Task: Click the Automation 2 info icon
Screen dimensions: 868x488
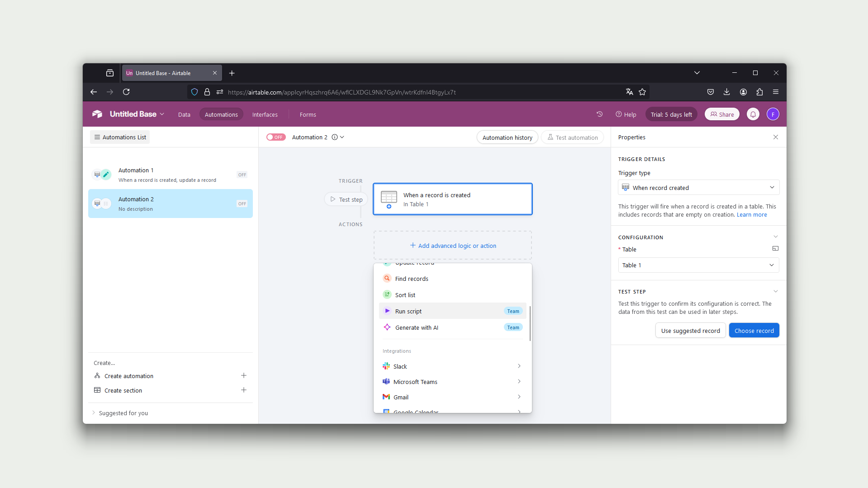Action: tap(335, 137)
